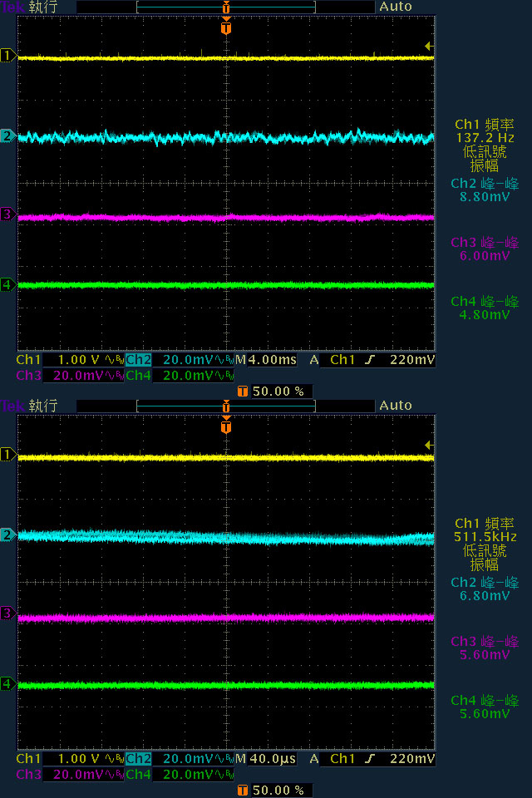Click the Auto trigger mode label above the 137.2 Hz capture
This screenshot has height=798, width=532.
pos(396,7)
